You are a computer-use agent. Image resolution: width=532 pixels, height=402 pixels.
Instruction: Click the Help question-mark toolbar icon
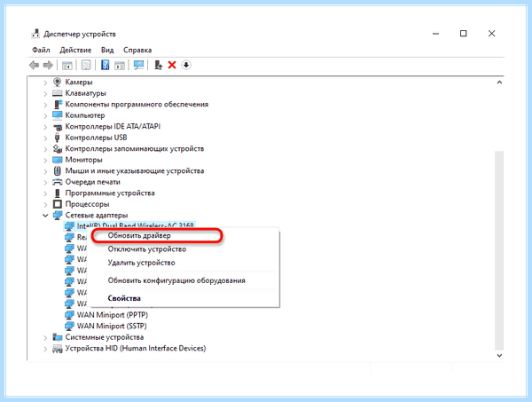click(106, 65)
